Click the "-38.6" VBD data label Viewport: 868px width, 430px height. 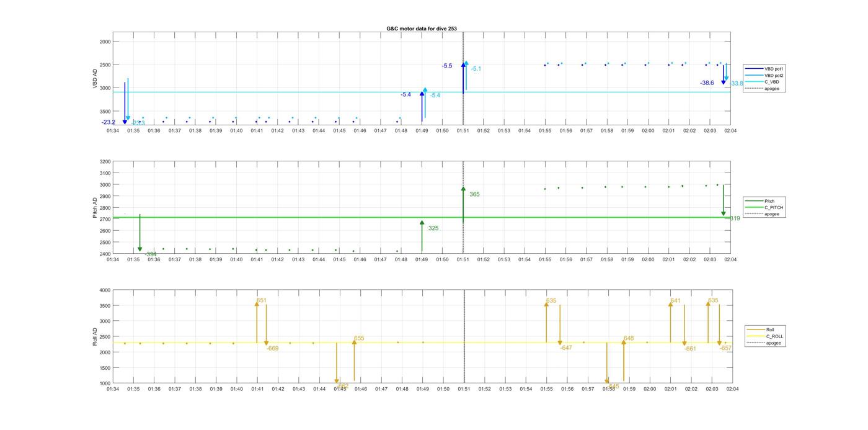pyautogui.click(x=707, y=83)
